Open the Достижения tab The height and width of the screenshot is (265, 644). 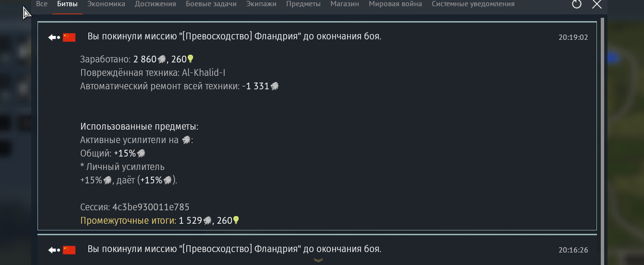tap(156, 4)
